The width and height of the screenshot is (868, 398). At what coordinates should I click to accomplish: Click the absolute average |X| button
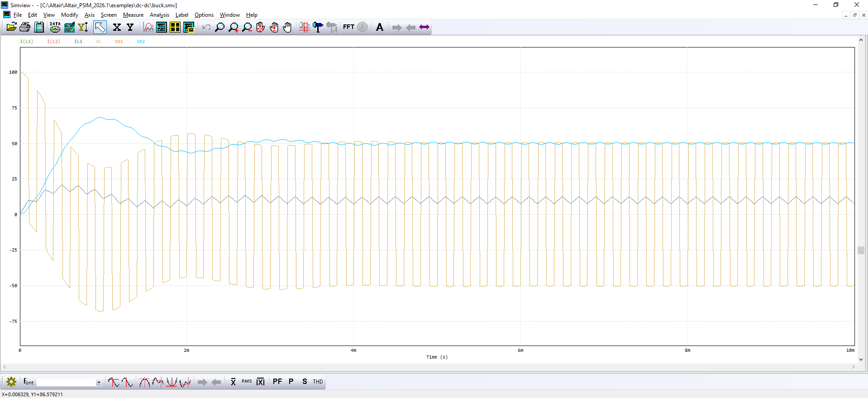pyautogui.click(x=260, y=382)
